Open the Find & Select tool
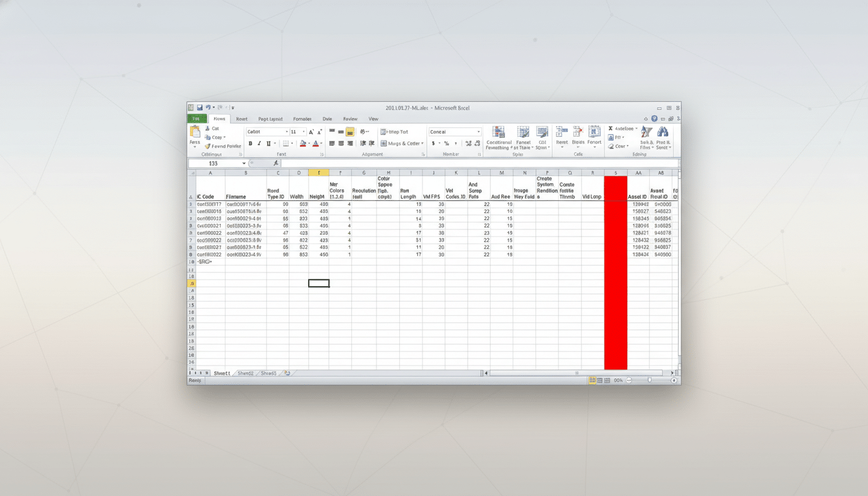 click(663, 136)
